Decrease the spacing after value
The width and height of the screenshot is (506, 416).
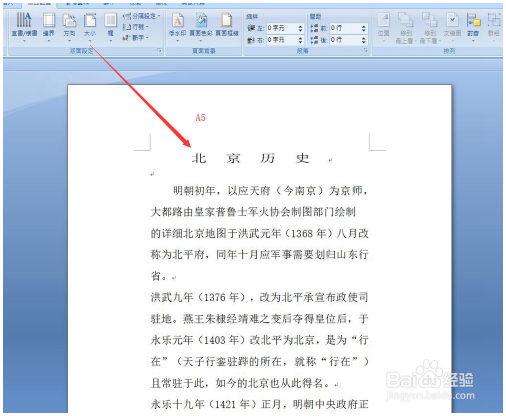pos(364,42)
